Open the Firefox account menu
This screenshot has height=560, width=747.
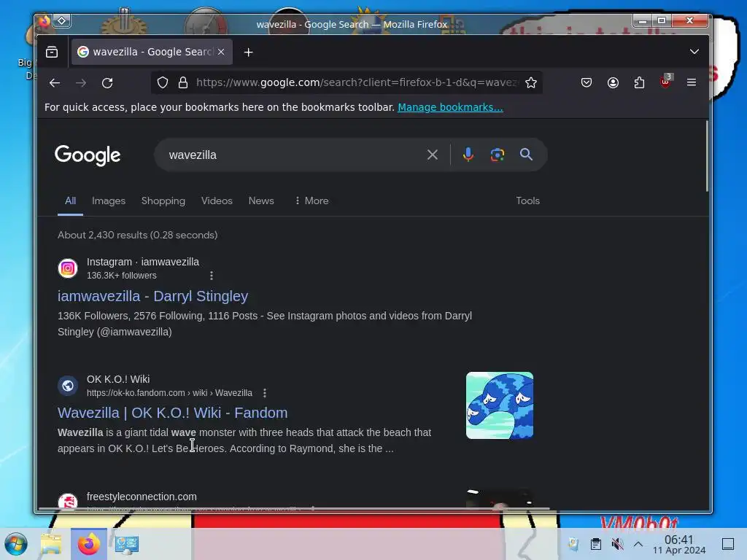coord(613,83)
